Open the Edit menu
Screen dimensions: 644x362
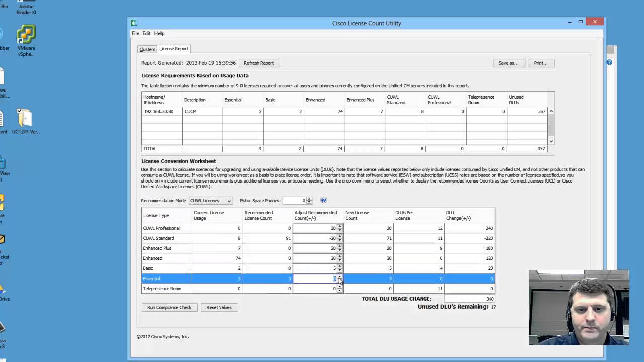click(146, 33)
